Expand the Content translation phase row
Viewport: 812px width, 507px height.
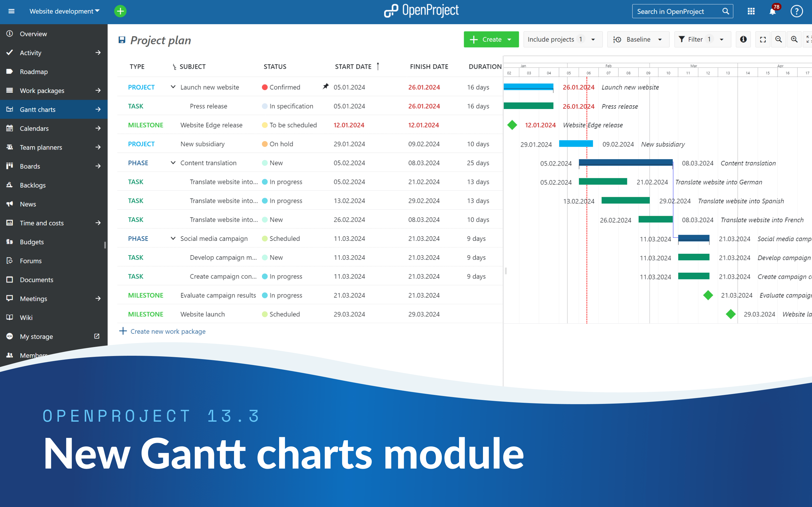173,162
